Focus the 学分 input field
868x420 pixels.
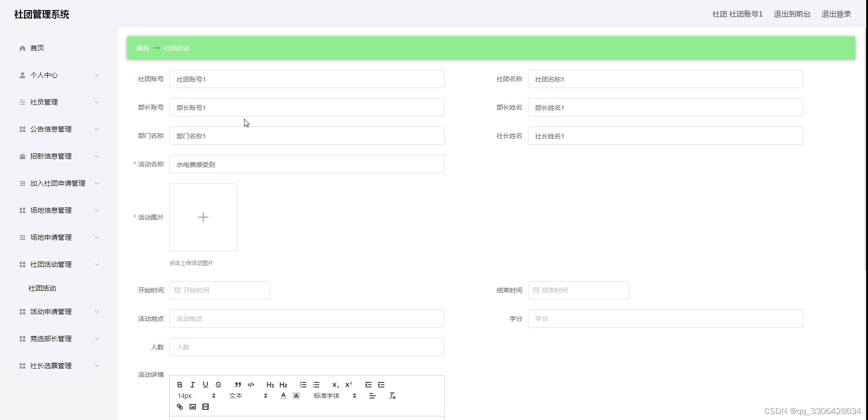point(665,319)
